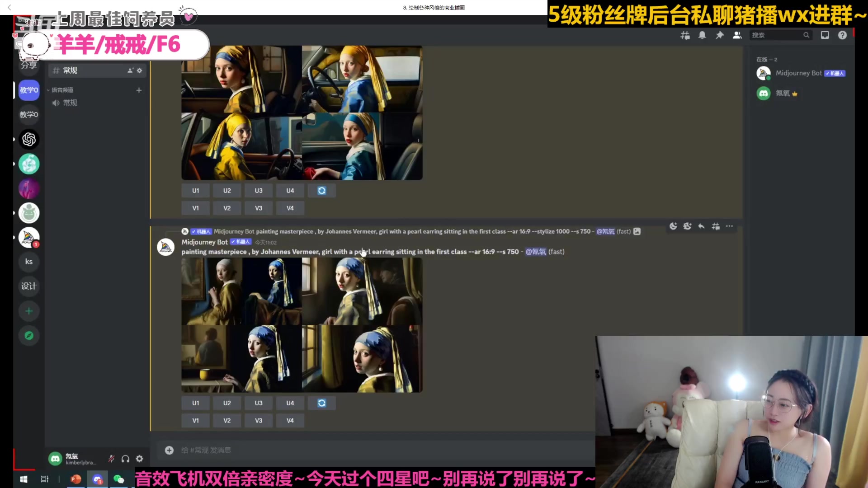Open the attachment (+) menu in the message box

(x=169, y=450)
